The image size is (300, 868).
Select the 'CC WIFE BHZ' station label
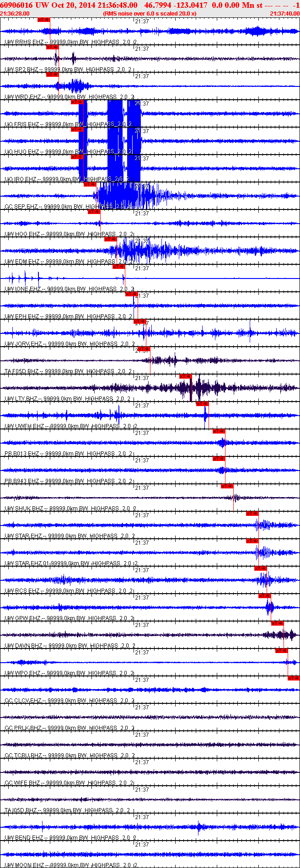[23, 783]
